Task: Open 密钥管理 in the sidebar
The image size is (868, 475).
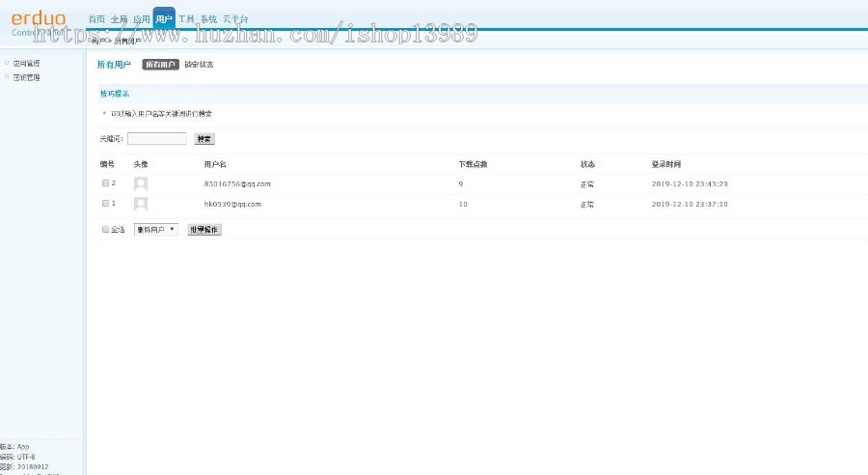Action: (27, 77)
